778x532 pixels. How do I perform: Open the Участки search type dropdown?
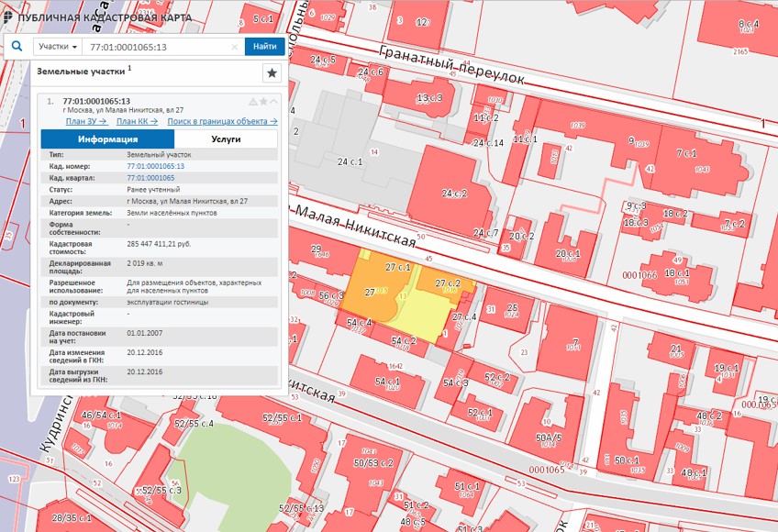57,47
